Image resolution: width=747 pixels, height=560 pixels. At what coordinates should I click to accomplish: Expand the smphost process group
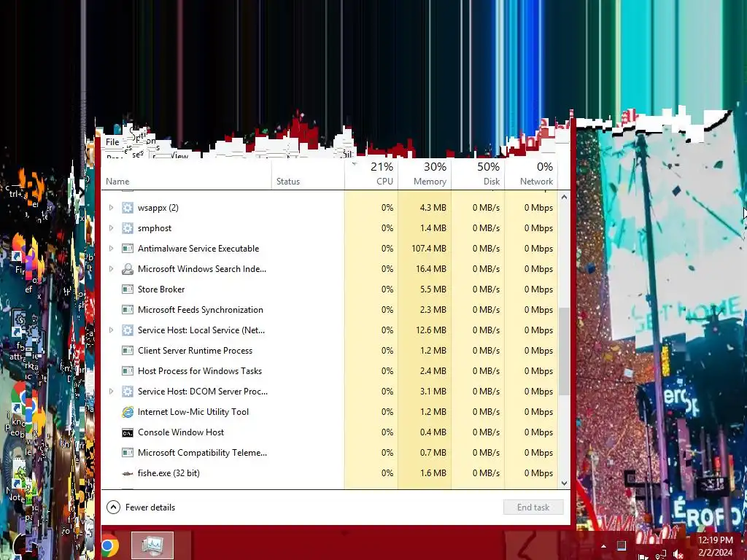pyautogui.click(x=111, y=228)
